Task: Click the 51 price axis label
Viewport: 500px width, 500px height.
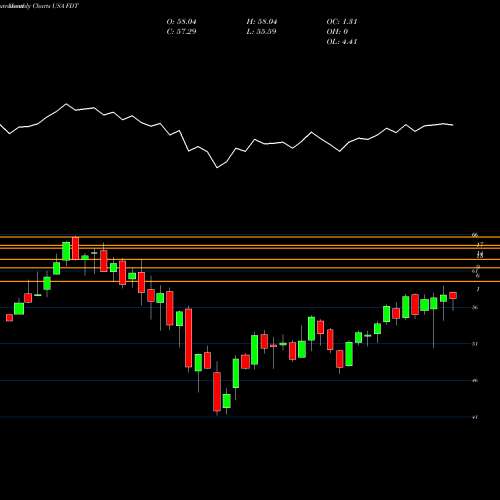Action: [475, 344]
